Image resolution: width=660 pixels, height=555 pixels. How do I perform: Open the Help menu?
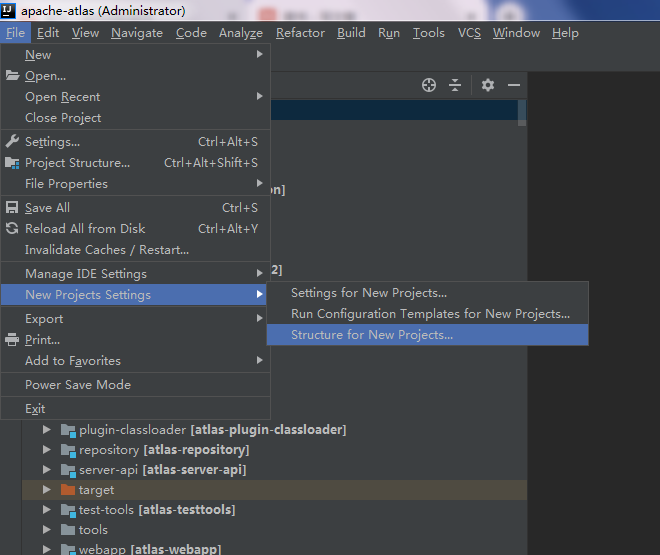pos(565,33)
